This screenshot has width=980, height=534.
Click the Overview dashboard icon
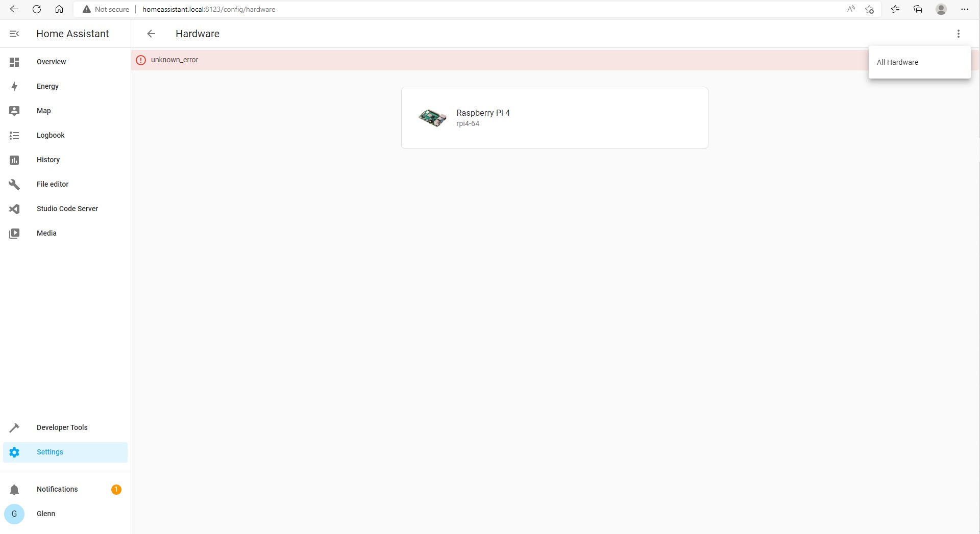(14, 62)
